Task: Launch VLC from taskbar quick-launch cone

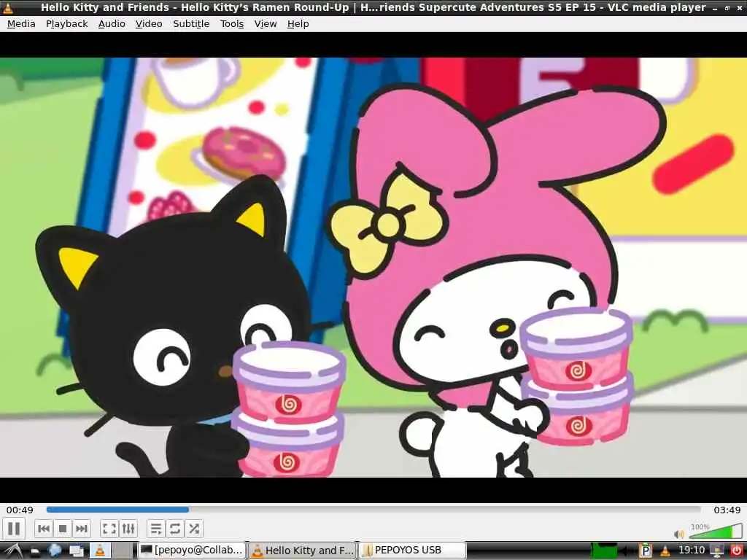Action: coord(100,551)
